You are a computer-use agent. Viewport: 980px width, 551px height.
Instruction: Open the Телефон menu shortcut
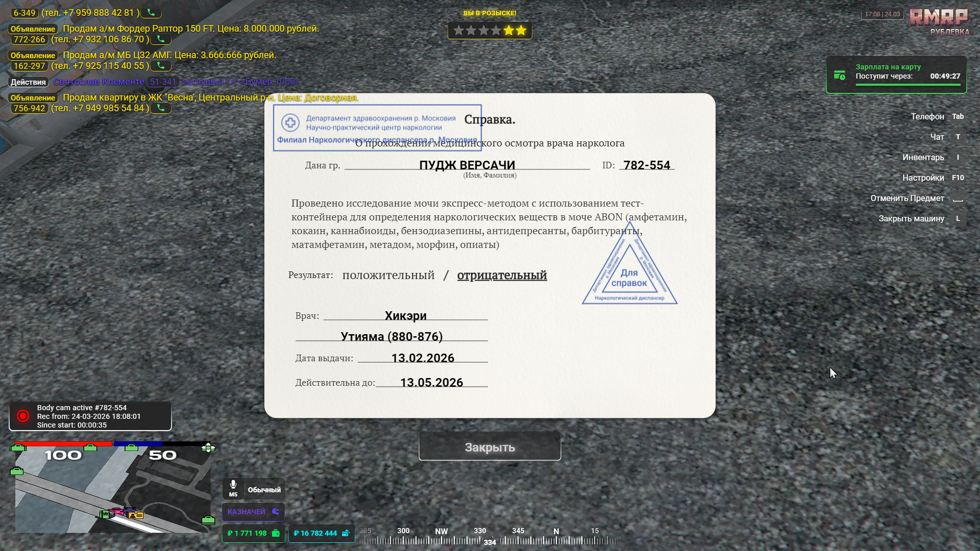(x=927, y=116)
